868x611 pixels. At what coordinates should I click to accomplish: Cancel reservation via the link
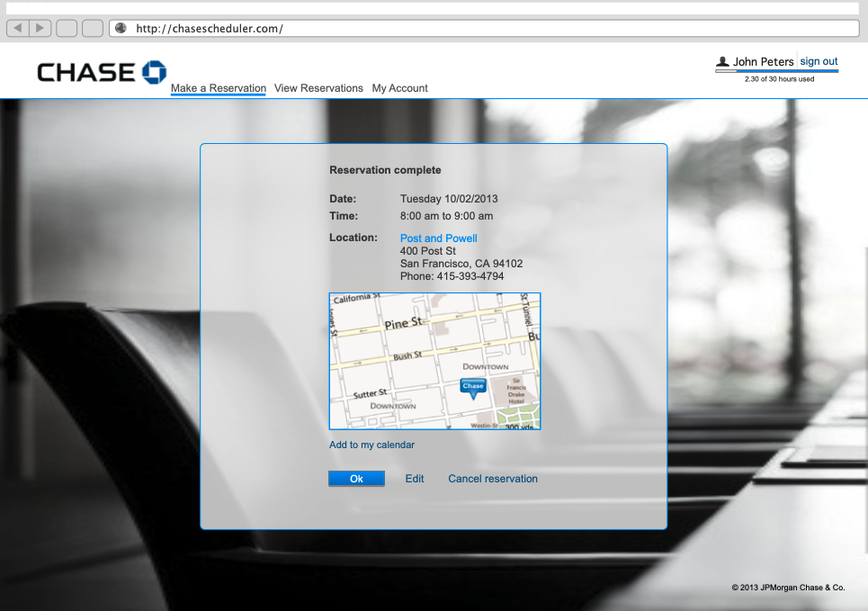pos(492,479)
